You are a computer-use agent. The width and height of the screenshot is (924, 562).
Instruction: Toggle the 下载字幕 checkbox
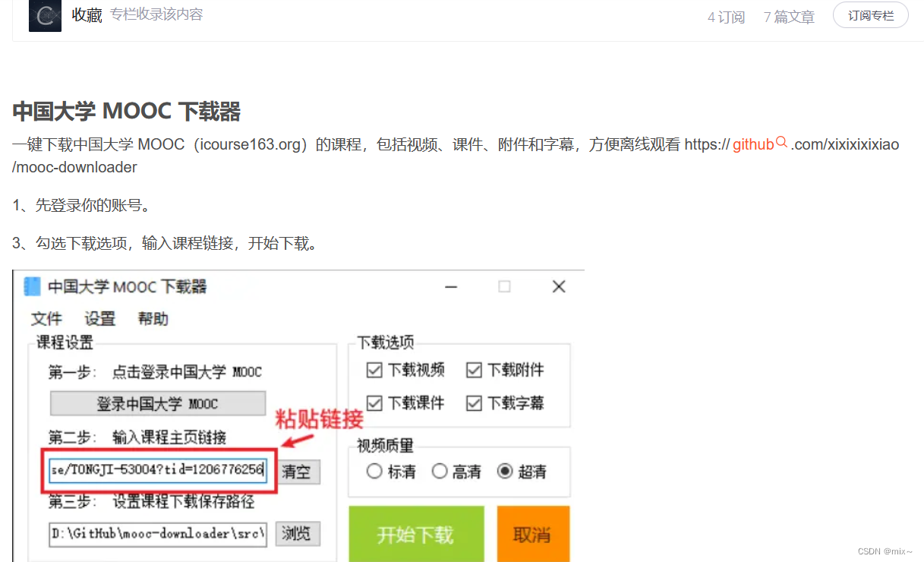point(474,403)
